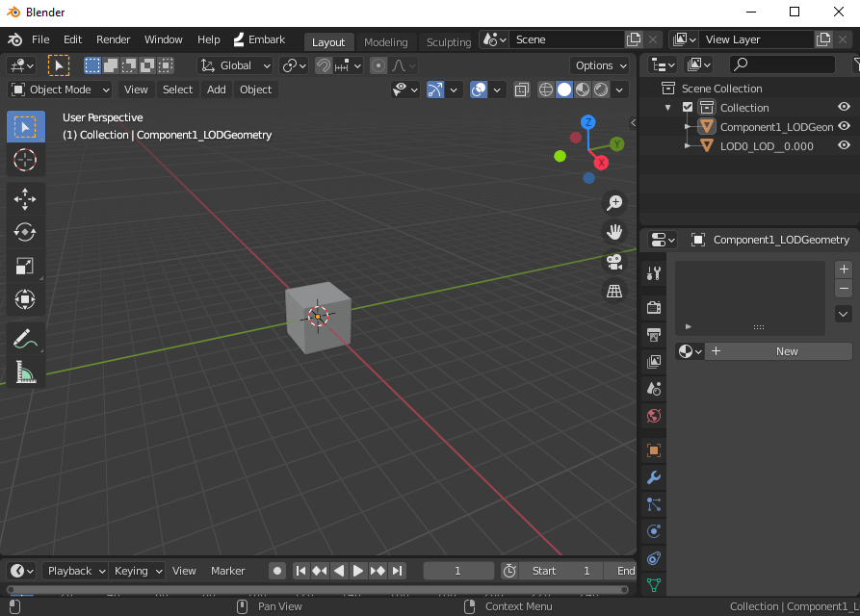Select the Measure tool

click(x=24, y=372)
